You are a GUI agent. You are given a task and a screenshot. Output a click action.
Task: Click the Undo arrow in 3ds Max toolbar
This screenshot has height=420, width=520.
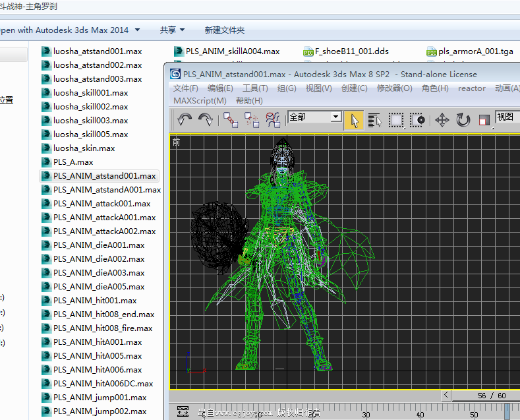coord(185,119)
